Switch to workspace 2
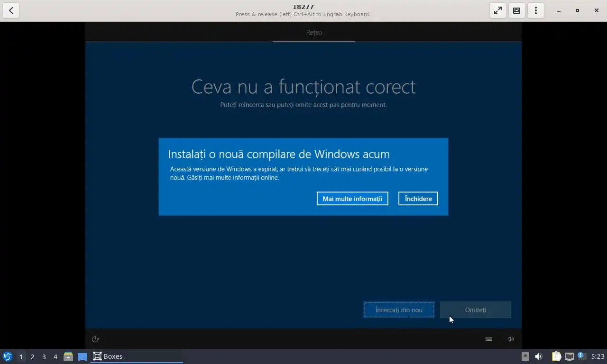607x364 pixels. (32, 356)
